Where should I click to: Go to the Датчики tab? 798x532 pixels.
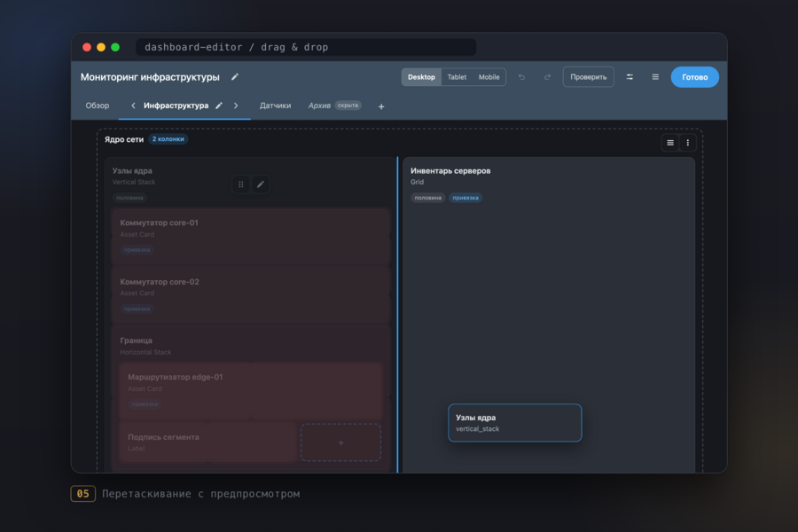(276, 106)
